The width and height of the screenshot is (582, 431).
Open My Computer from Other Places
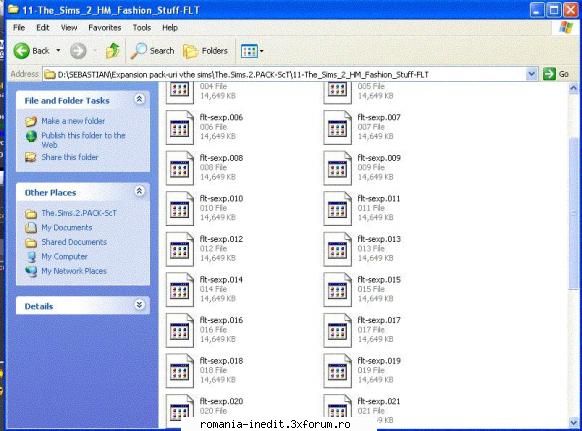[64, 257]
